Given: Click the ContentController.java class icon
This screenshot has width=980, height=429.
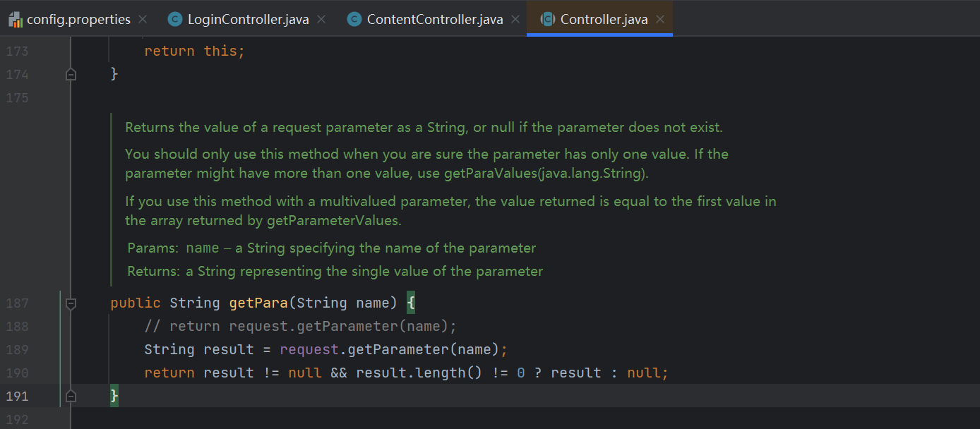Looking at the screenshot, I should [354, 19].
